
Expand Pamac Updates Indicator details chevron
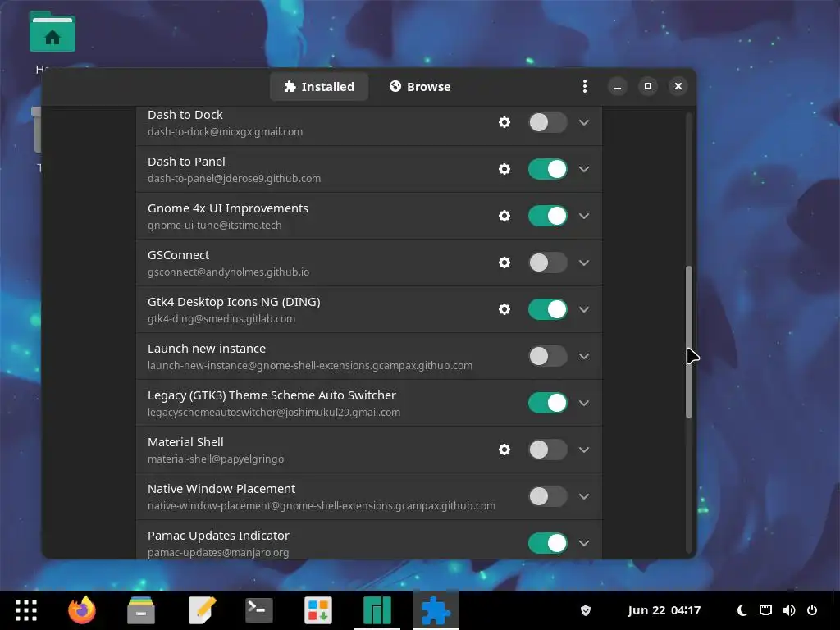[x=584, y=543]
